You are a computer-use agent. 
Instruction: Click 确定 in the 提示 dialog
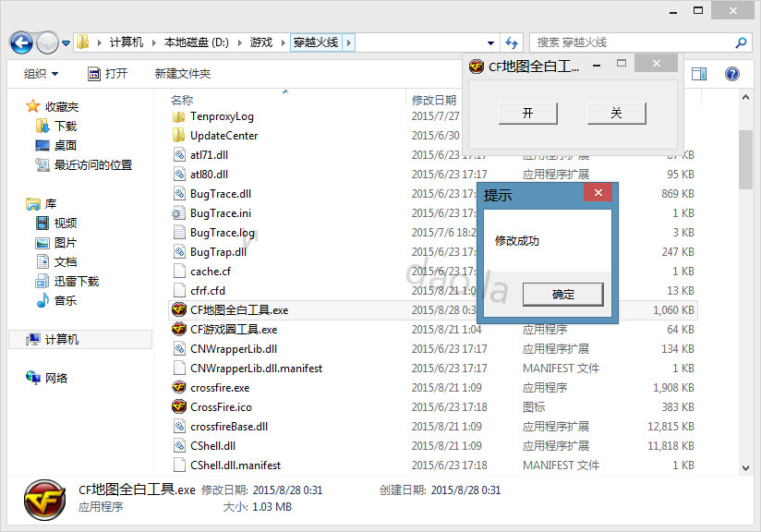click(563, 295)
